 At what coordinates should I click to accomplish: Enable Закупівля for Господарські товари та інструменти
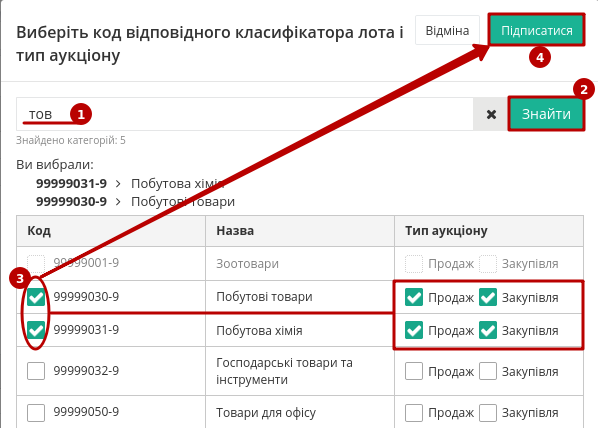[488, 371]
